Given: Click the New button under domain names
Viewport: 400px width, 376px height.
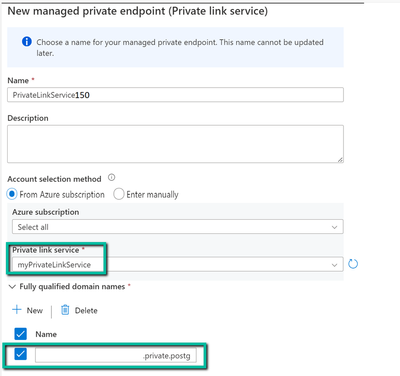Looking at the screenshot, I should pos(28,310).
